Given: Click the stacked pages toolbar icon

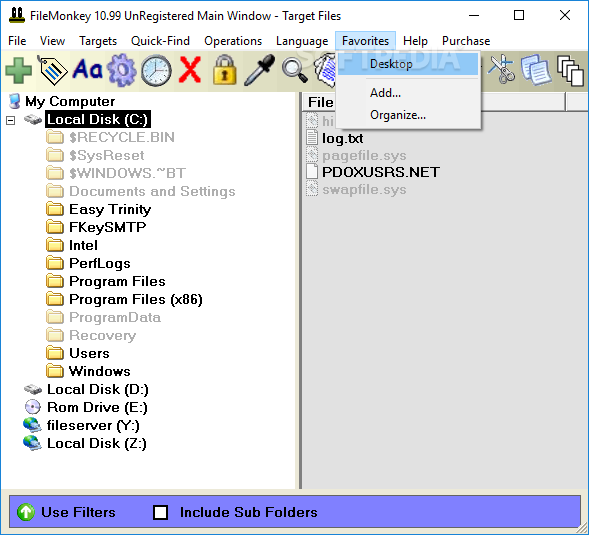Looking at the screenshot, I should (571, 71).
